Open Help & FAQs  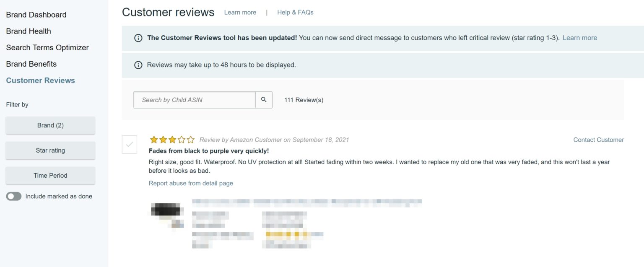(295, 12)
